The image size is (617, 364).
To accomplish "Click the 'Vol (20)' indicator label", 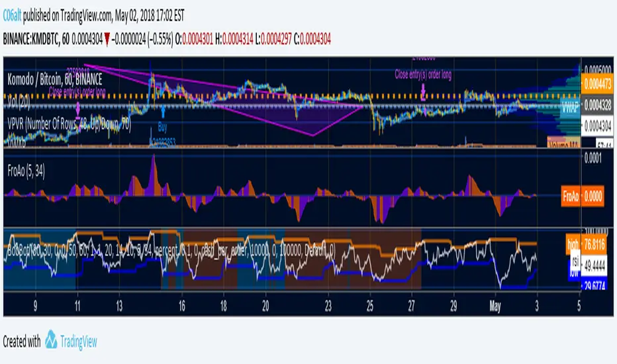I will pos(19,103).
